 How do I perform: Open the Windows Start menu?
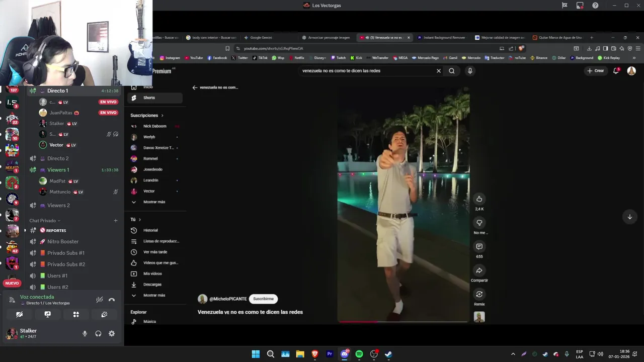(256, 354)
